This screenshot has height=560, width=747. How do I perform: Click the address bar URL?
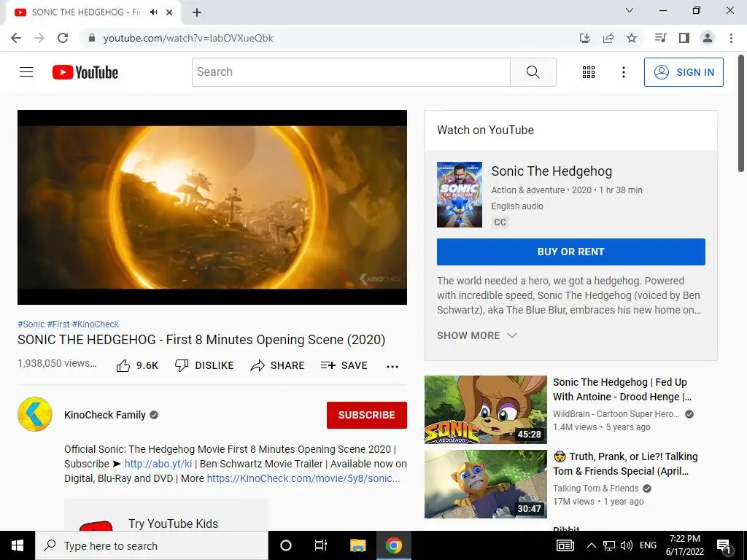point(188,38)
